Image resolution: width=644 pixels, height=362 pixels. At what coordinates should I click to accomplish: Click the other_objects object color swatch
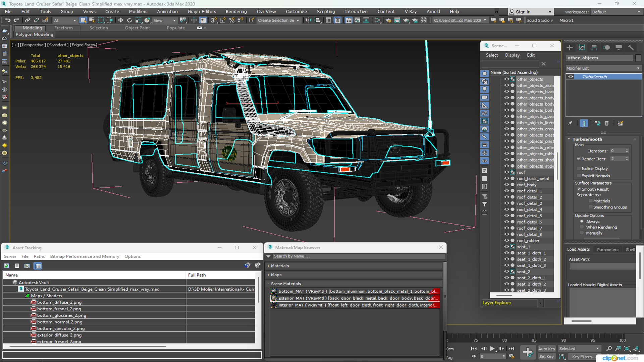638,58
